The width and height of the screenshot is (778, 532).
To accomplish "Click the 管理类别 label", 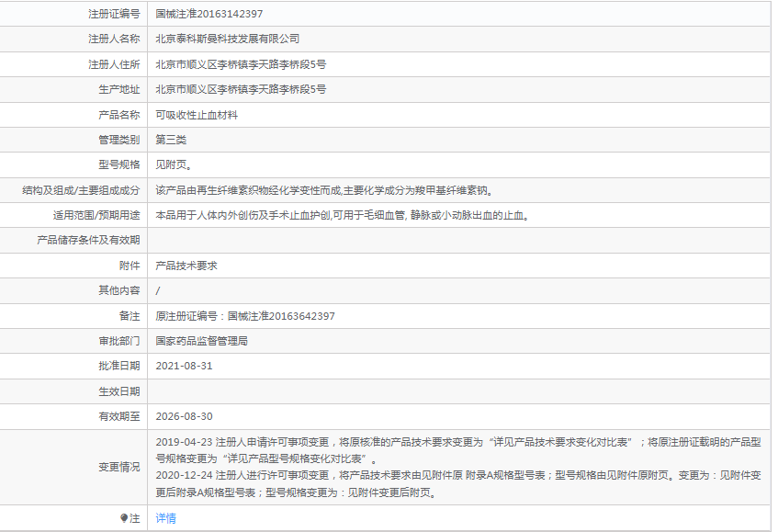I will point(119,140).
